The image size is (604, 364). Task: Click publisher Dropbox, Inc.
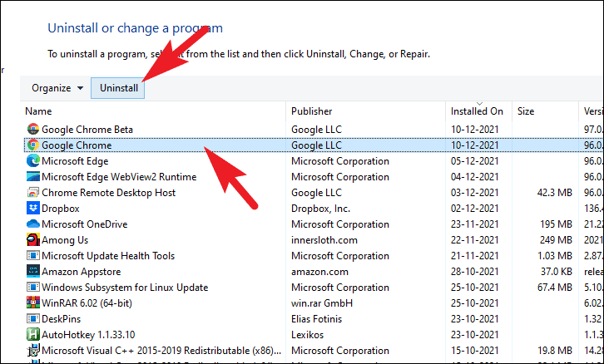[x=320, y=208]
